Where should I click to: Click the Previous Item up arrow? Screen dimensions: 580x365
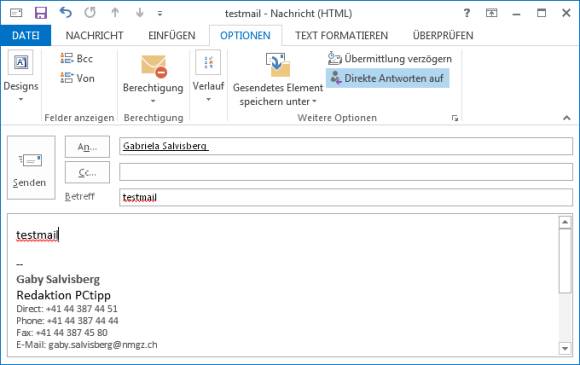click(x=115, y=13)
